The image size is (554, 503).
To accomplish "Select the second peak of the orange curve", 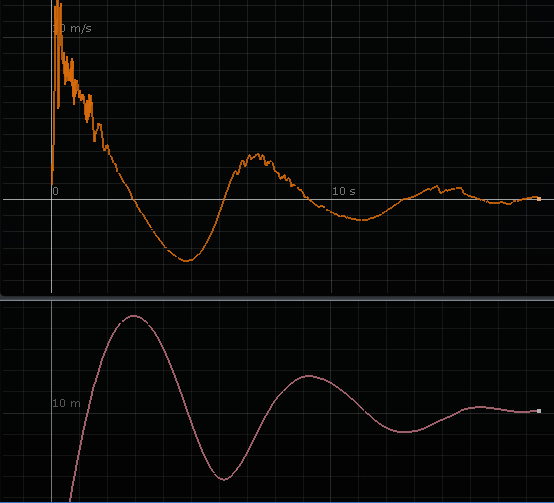I will pyautogui.click(x=258, y=155).
